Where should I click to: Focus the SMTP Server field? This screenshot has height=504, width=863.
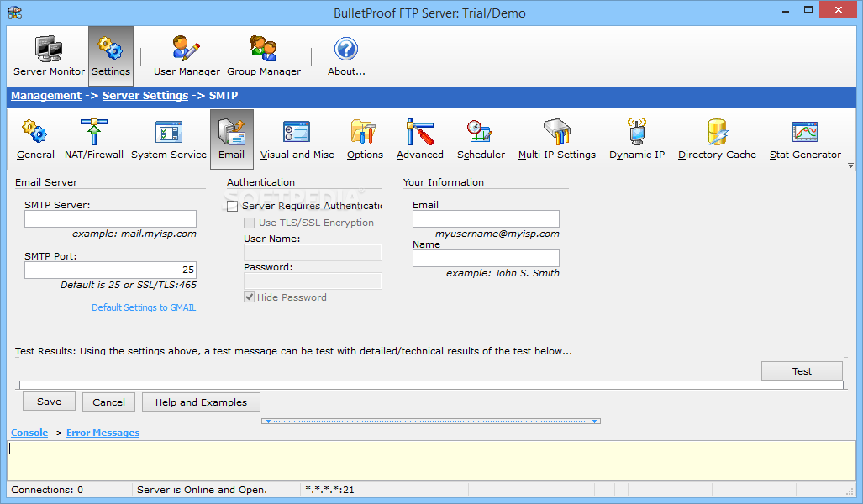coord(110,219)
